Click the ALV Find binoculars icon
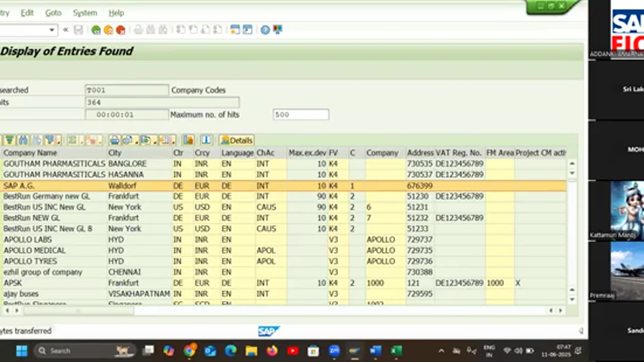Viewport: 644px width, 362px height. click(x=23, y=140)
